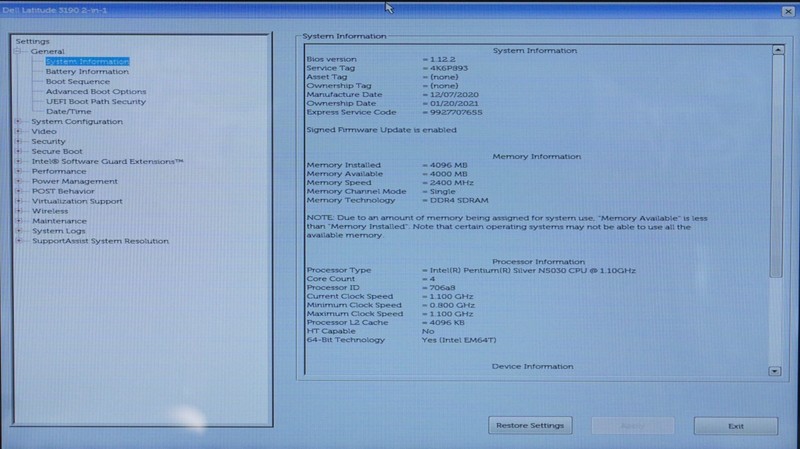Click Minimum Clock Speed 0.800 GHz

pos(452,305)
